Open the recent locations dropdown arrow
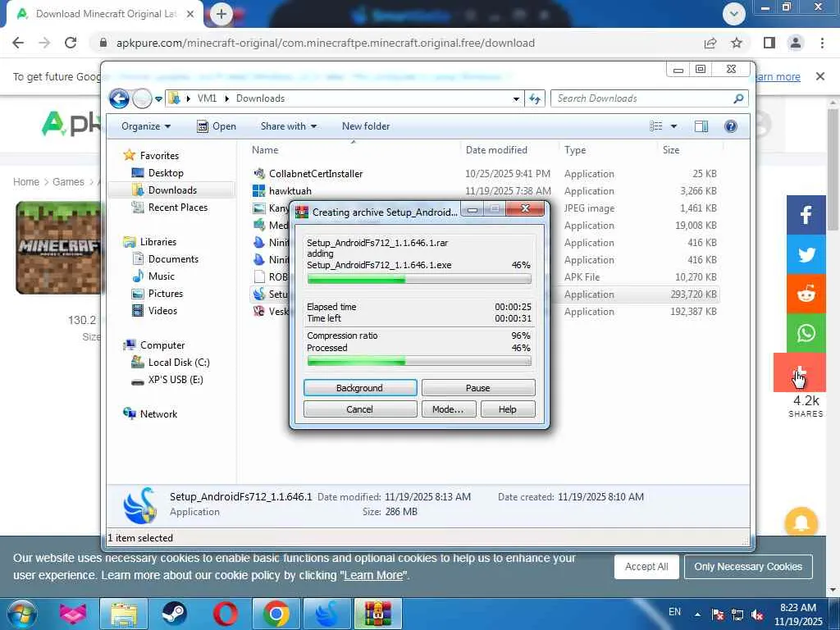This screenshot has width=840, height=630. [158, 99]
